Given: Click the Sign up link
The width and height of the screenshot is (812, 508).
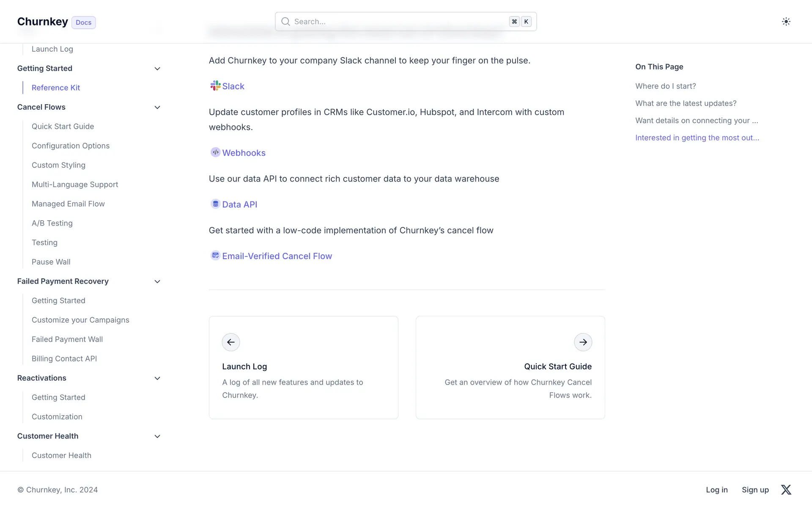Looking at the screenshot, I should coord(755,490).
